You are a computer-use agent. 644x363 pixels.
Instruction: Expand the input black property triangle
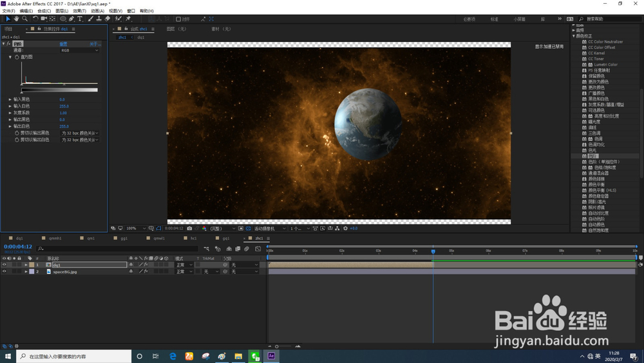pyautogui.click(x=10, y=99)
